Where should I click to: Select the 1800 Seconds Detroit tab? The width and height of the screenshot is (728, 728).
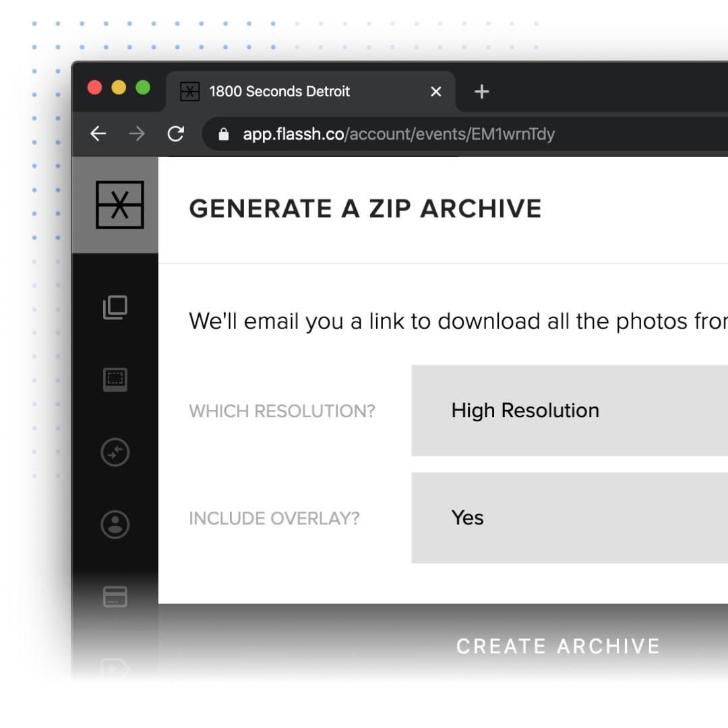(310, 92)
